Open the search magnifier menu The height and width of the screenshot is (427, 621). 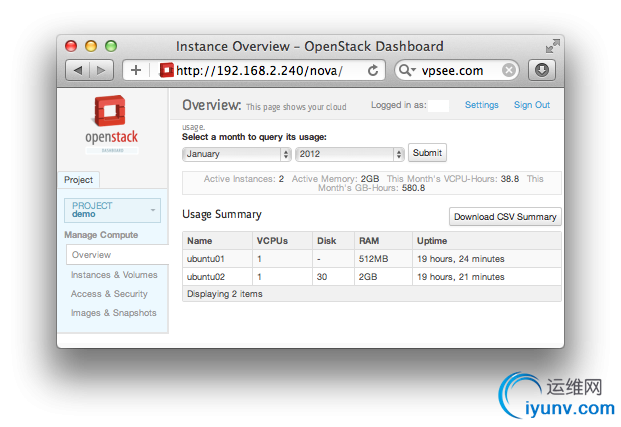407,70
